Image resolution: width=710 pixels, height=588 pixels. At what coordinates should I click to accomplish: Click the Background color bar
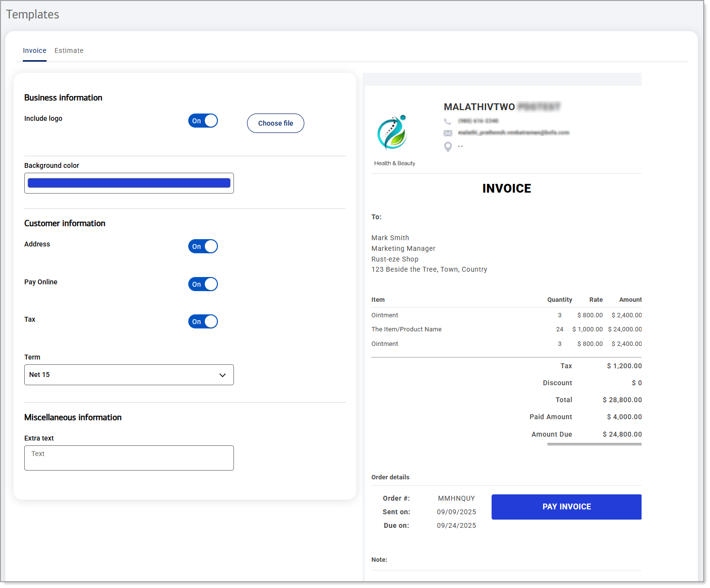pyautogui.click(x=129, y=183)
